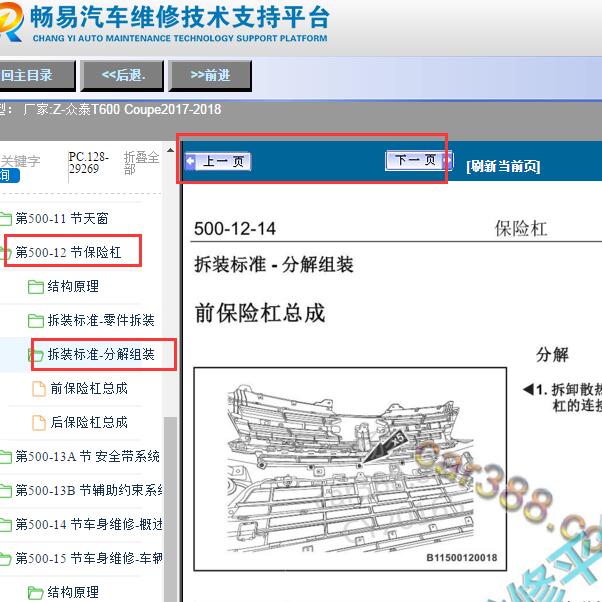Image resolution: width=602 pixels, height=602 pixels.
Task: Open the next page via 下一页
Action: [x=419, y=160]
